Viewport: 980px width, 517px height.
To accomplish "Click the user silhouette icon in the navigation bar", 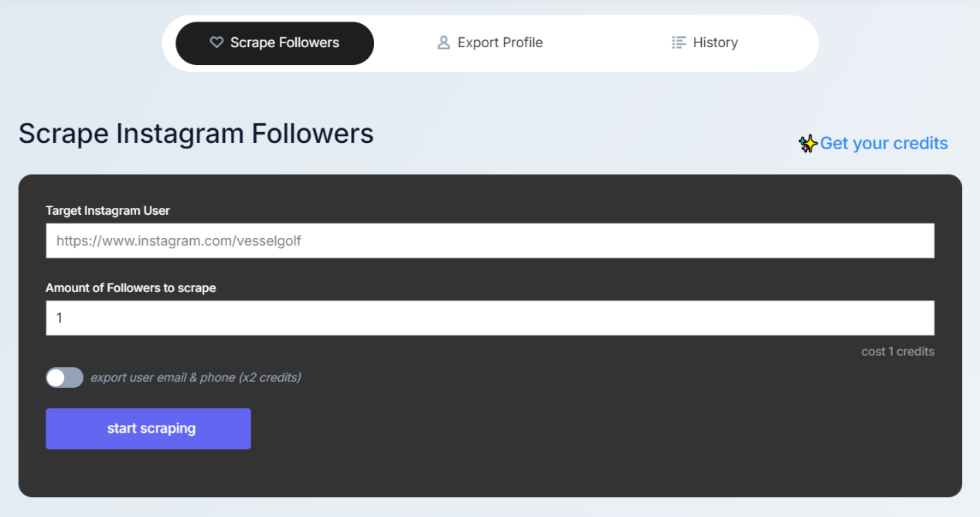I will pos(444,43).
